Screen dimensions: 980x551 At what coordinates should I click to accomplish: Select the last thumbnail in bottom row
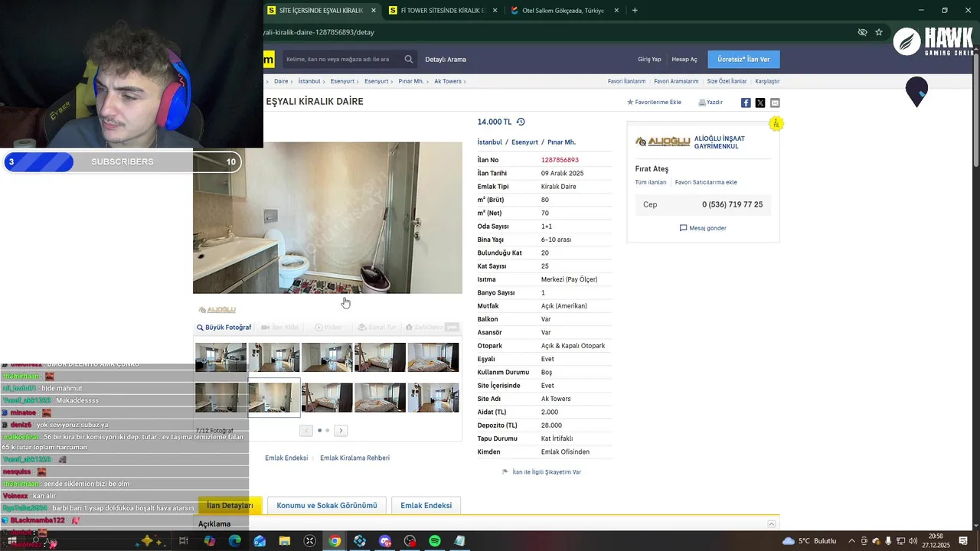point(433,398)
